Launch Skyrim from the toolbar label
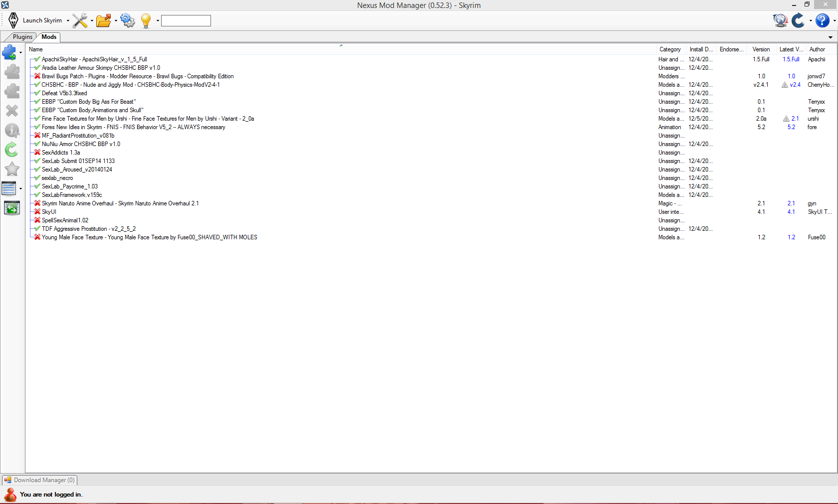This screenshot has width=838, height=504. point(42,20)
